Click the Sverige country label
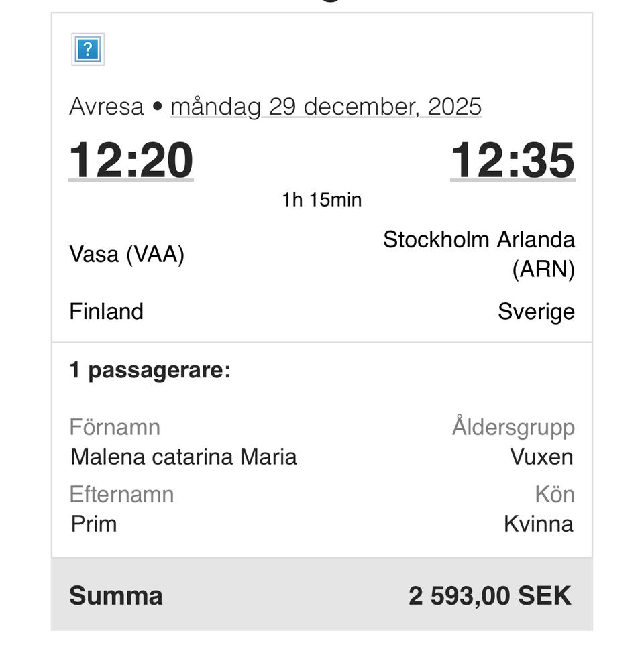This screenshot has height=645, width=644. pos(536,312)
